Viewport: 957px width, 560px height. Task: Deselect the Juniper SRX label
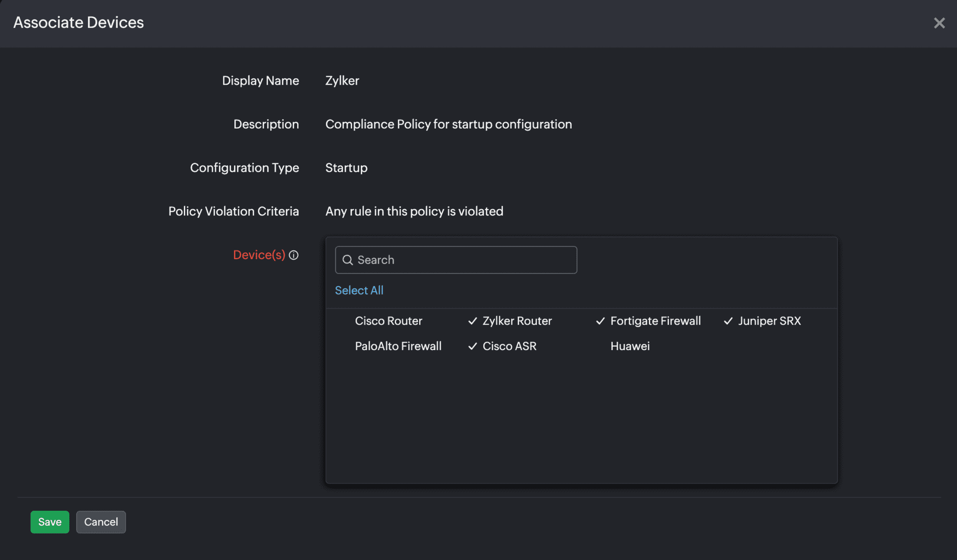click(769, 321)
